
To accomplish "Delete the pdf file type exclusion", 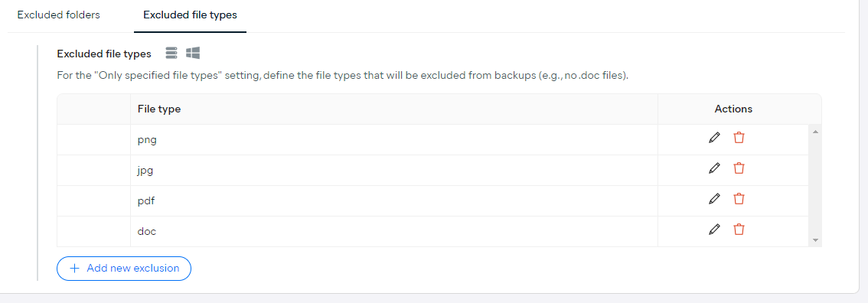I will coord(739,198).
